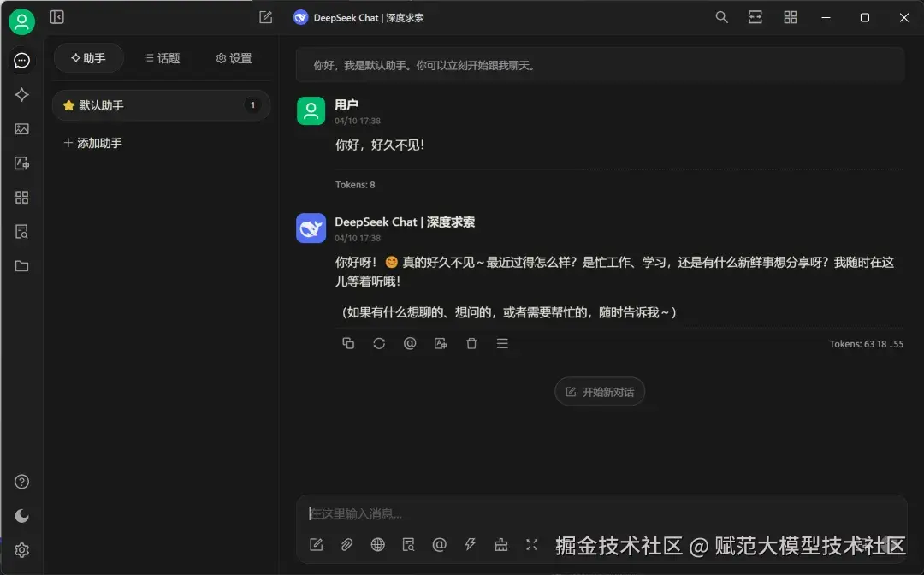The height and width of the screenshot is (575, 924).
Task: Open the Files folder section in sidebar
Action: pos(22,265)
